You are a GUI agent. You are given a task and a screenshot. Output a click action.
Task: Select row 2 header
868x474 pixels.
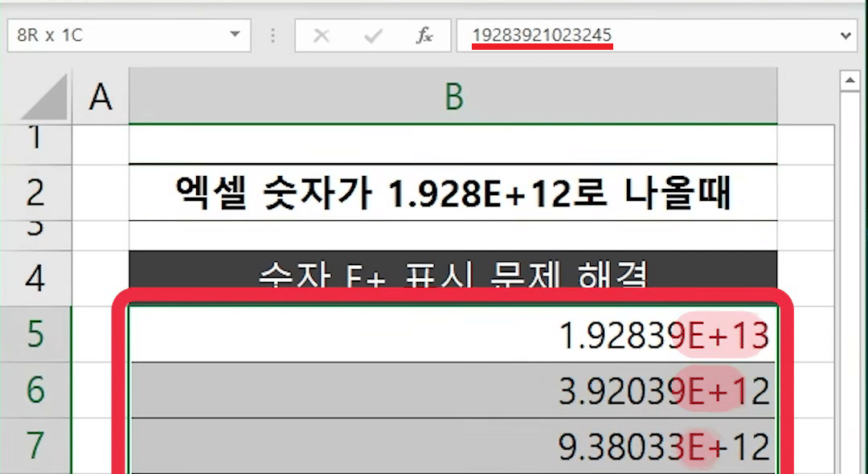click(35, 193)
